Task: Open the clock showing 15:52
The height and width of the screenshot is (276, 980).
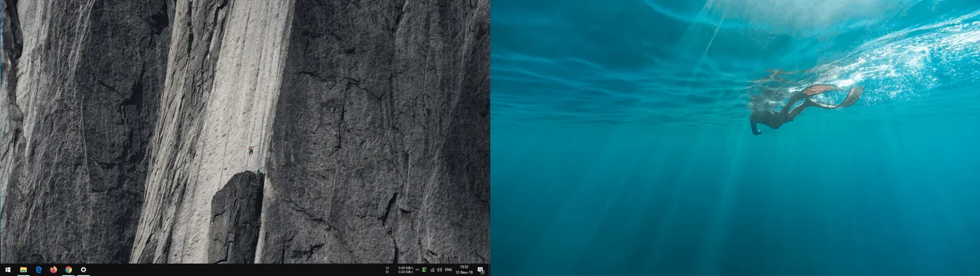Action: click(x=464, y=270)
